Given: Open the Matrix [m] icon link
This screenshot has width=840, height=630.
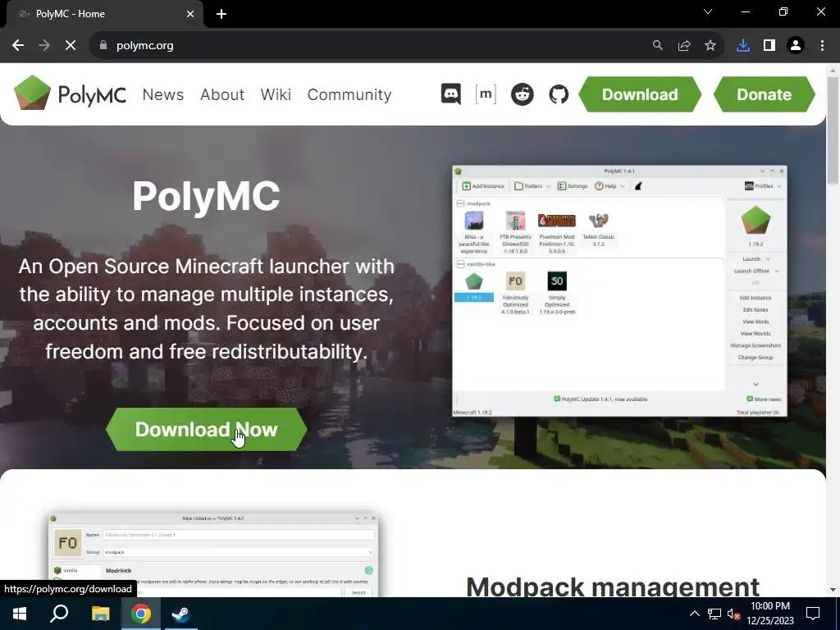Looking at the screenshot, I should [x=486, y=94].
